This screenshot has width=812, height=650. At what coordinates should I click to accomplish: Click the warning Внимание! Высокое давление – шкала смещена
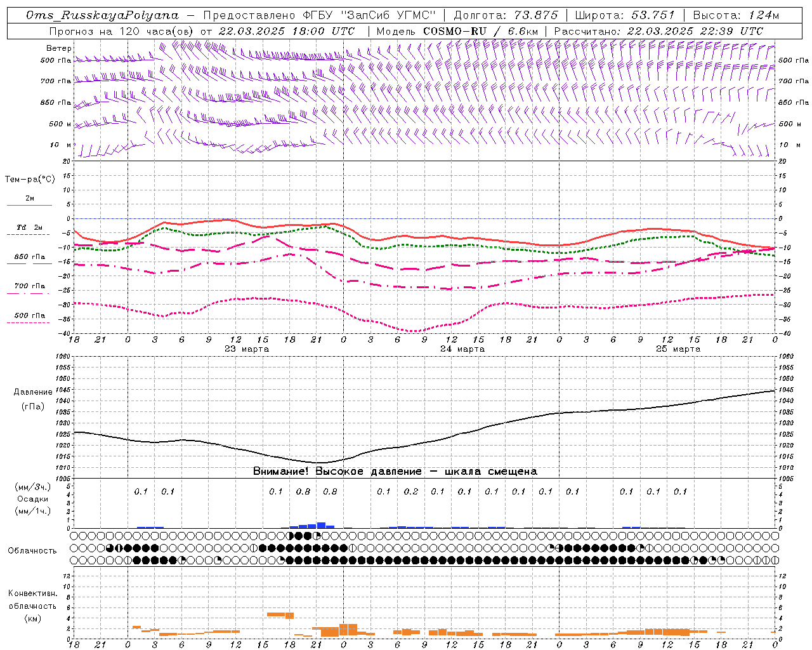(x=395, y=472)
